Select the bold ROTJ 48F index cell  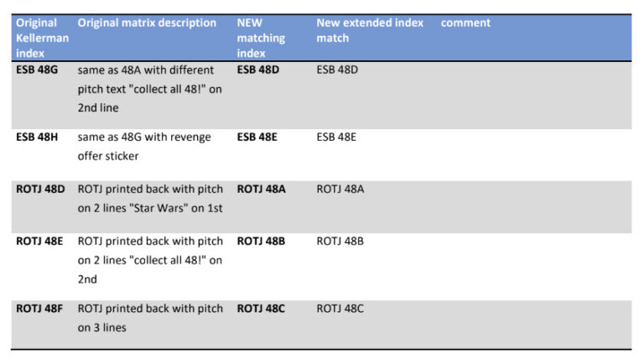coord(39,309)
